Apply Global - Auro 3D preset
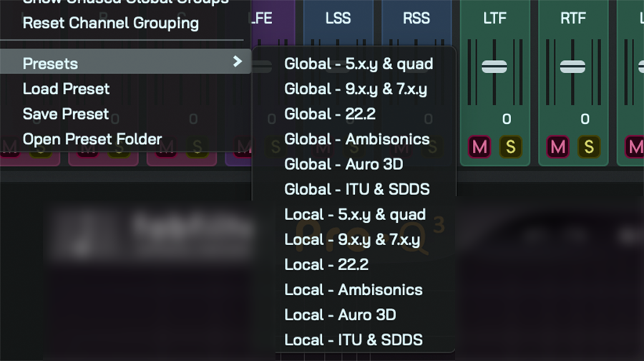Viewport: 644px width, 361px height. [x=343, y=164]
